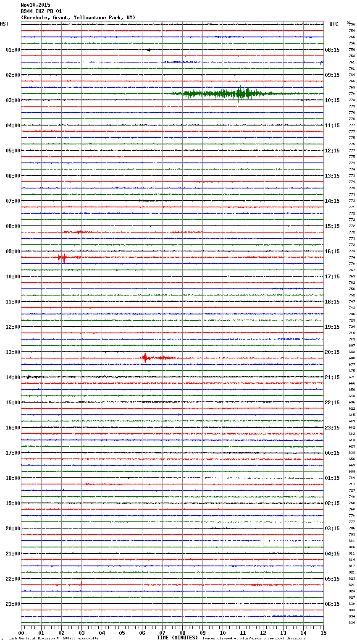The width and height of the screenshot is (357, 644).
Task: Click the MST axis header
Action: pyautogui.click(x=4, y=24)
